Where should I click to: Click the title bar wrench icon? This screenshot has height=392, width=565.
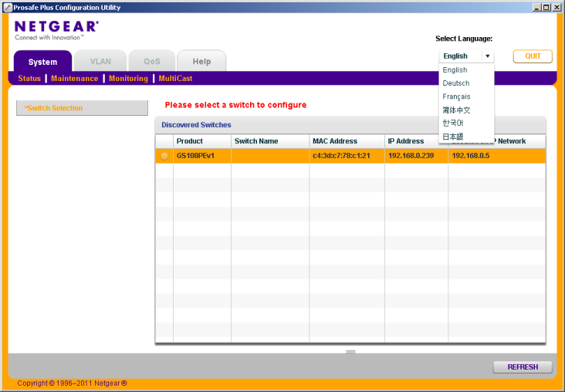(x=8, y=7)
